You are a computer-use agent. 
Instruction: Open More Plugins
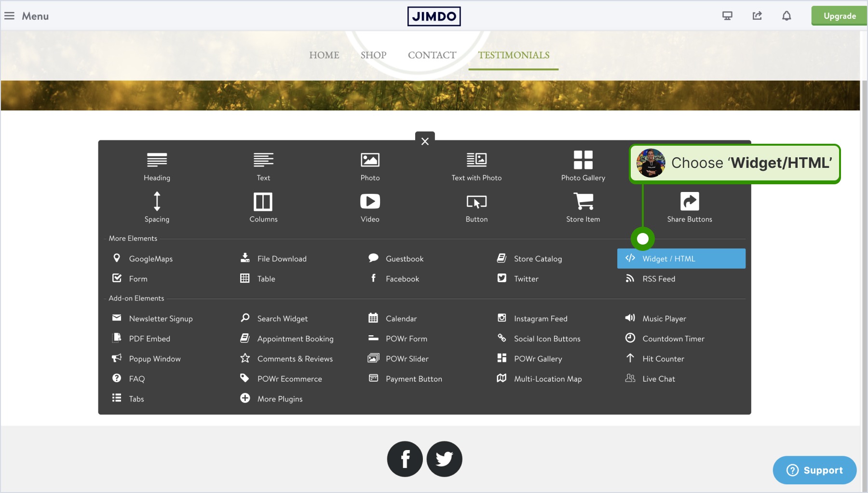coord(271,398)
